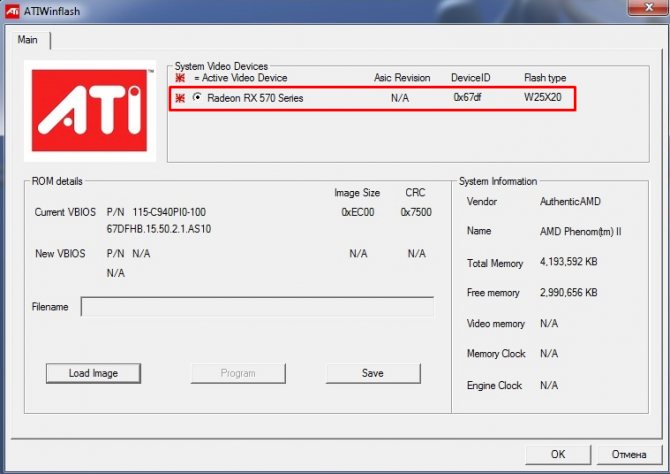
Task: Click the ATIWinflash window title text
Action: (52, 11)
